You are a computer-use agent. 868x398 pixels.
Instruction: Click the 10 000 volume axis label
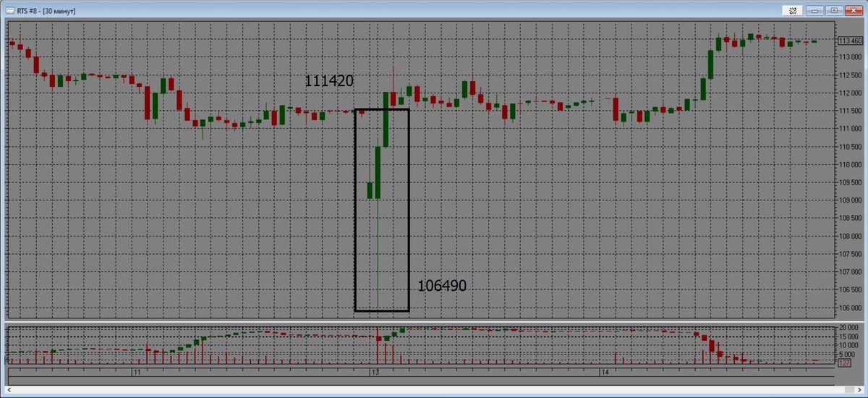click(x=848, y=345)
